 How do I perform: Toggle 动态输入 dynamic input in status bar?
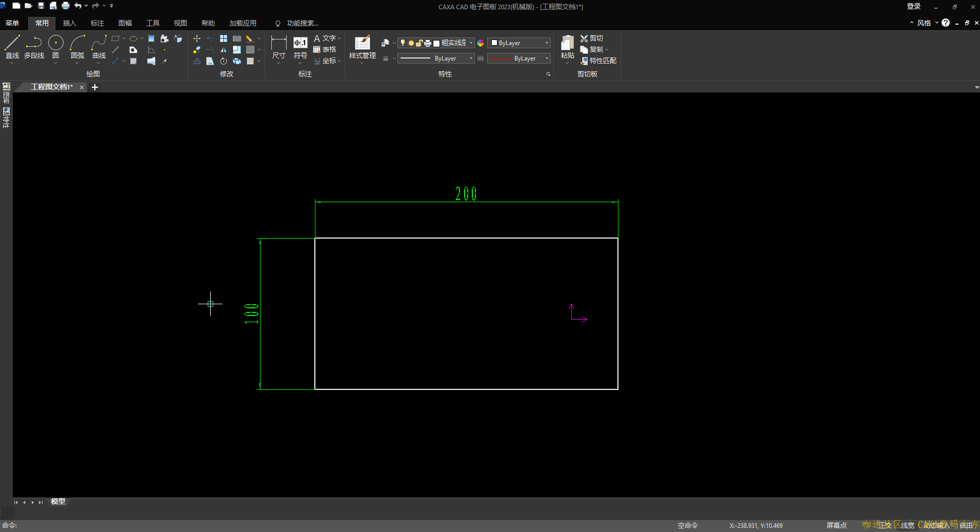click(x=936, y=525)
